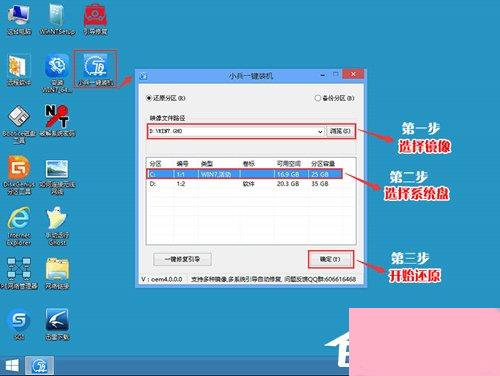Image resolution: width=500 pixels, height=376 pixels.
Task: Open the orange file-sheet desktop icon
Action: coord(19,70)
